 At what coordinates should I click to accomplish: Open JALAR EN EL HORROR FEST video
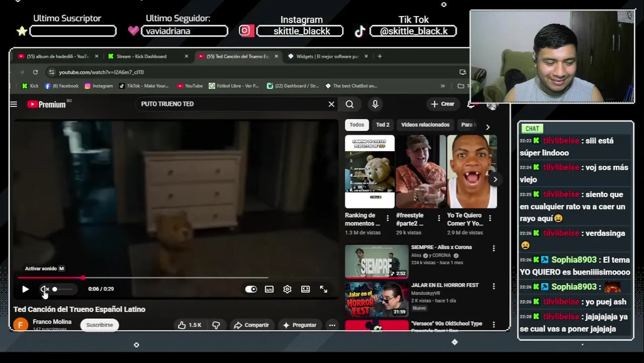tap(377, 299)
